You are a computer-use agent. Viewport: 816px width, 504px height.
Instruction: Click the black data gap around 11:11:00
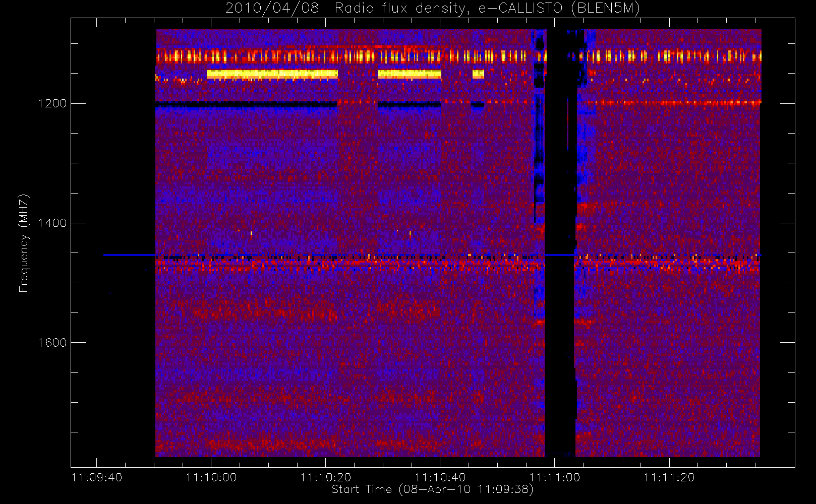[560, 243]
